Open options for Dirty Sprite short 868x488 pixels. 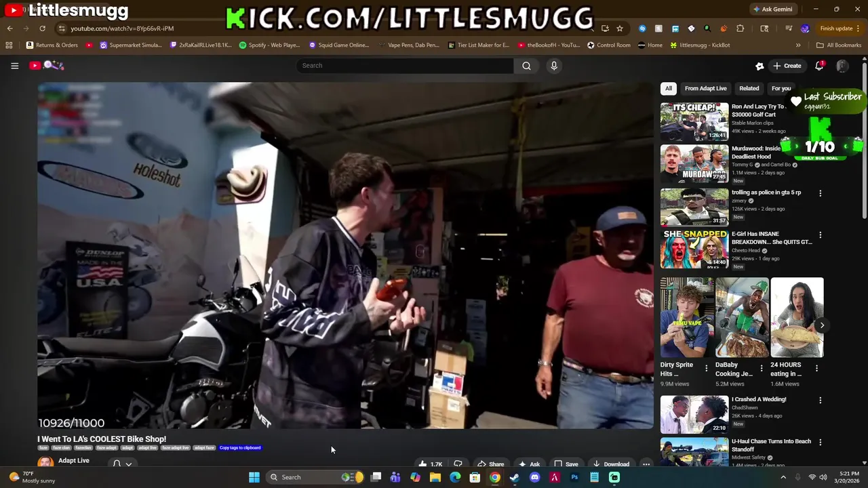(x=707, y=368)
